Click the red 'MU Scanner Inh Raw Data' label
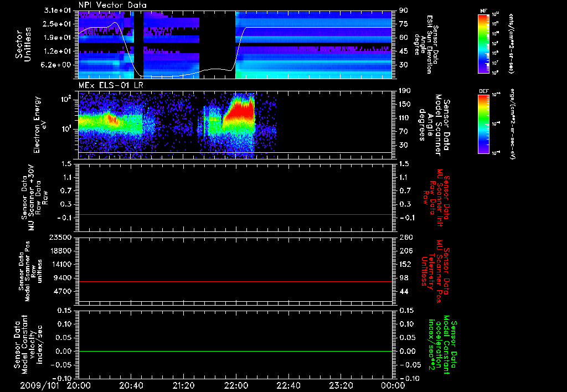The height and width of the screenshot is (392, 567). [437, 198]
